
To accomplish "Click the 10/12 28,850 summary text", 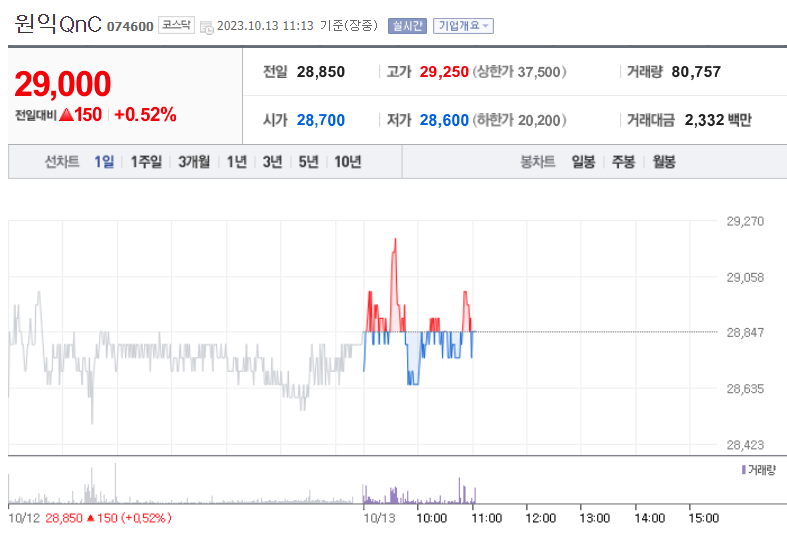I will coord(90,518).
